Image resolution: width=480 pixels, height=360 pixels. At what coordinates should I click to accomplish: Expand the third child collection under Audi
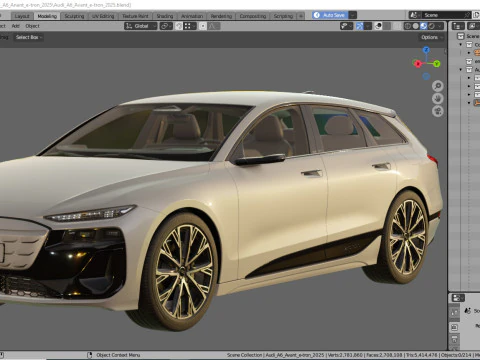click(x=469, y=95)
